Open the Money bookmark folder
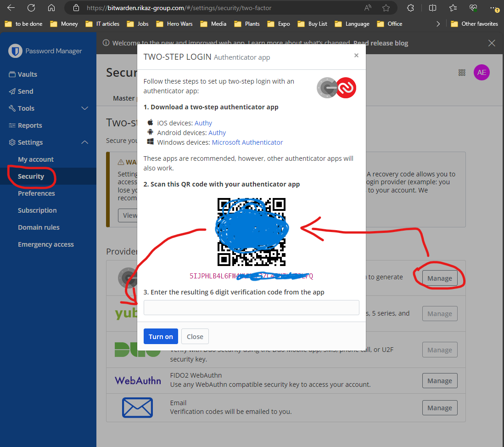The height and width of the screenshot is (447, 504). [x=64, y=24]
